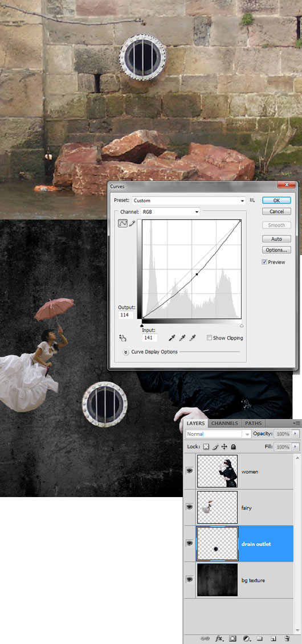Viewport: 302px width, 644px height.
Task: Click the 'fairy' layer name
Action: click(x=247, y=508)
